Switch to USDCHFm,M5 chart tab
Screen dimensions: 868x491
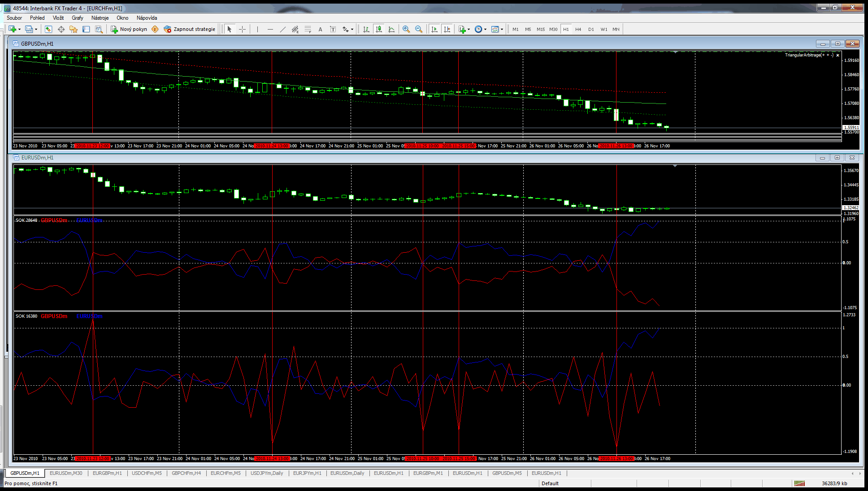[147, 473]
